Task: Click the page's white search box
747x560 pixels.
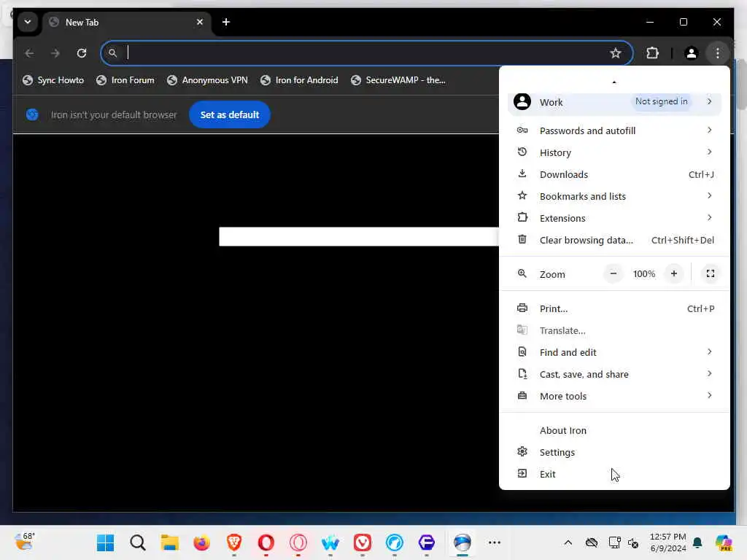Action: (359, 237)
